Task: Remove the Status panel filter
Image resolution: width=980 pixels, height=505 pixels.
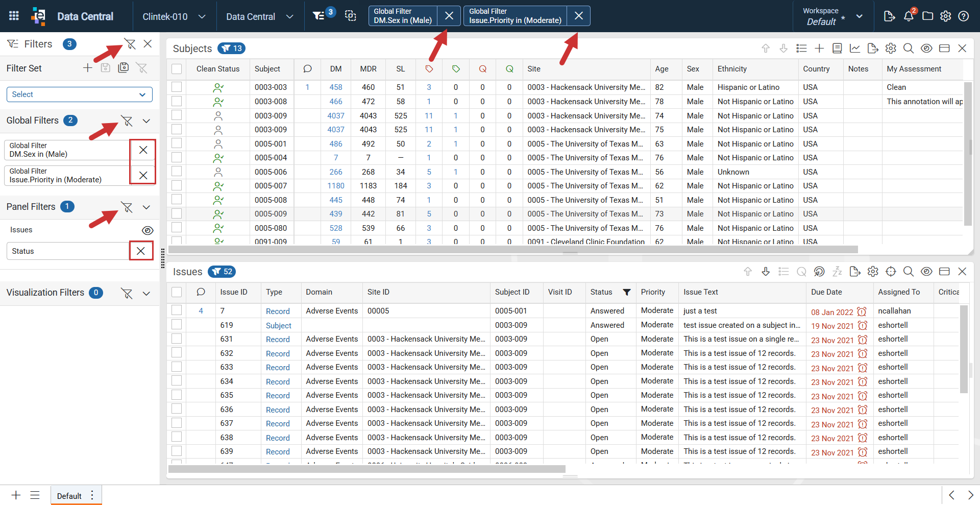Action: tap(141, 251)
